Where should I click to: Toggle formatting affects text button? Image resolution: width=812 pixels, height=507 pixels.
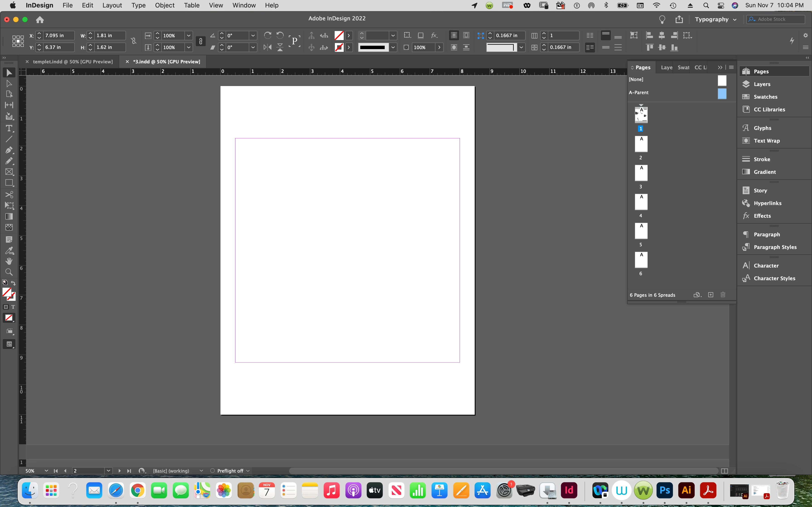coord(13,307)
